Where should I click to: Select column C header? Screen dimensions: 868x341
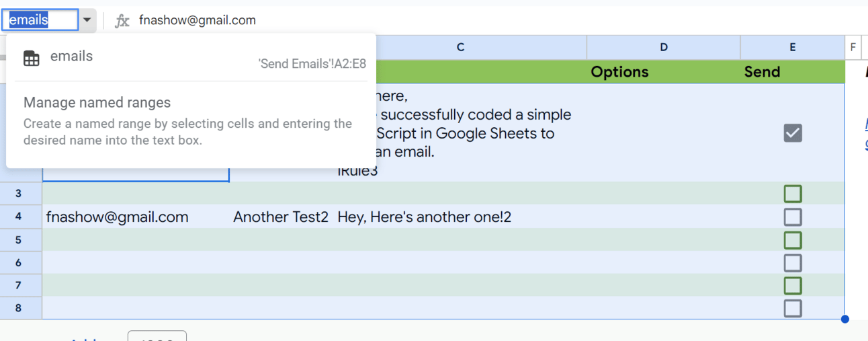[x=461, y=47]
